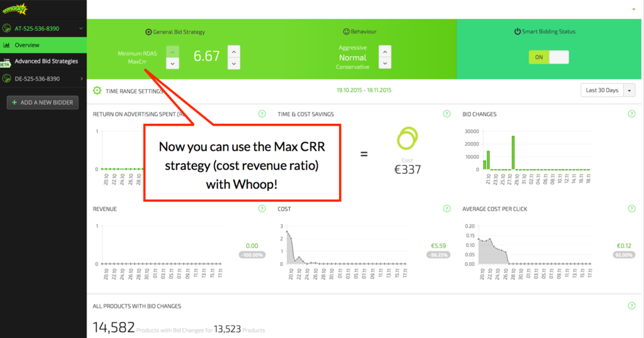Click the Behaviour smiley icon

tap(347, 31)
